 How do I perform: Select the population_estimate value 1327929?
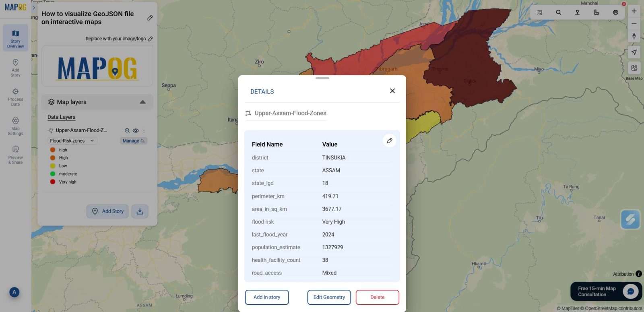tap(332, 247)
